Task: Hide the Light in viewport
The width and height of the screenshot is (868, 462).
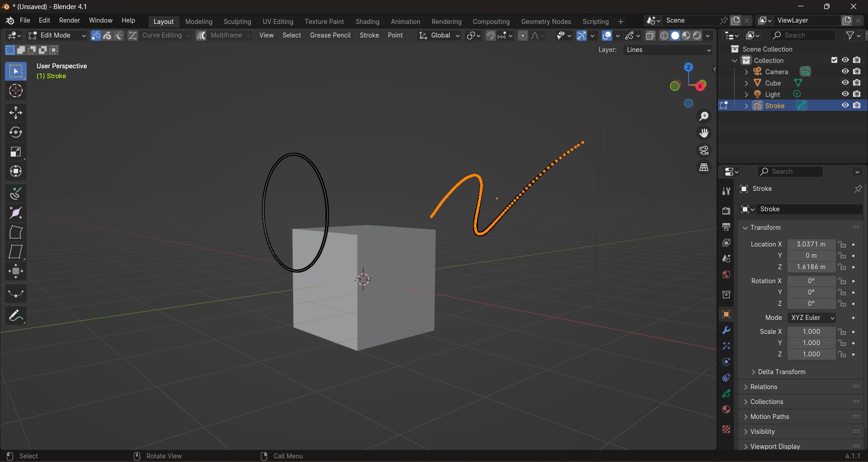Action: (x=845, y=94)
